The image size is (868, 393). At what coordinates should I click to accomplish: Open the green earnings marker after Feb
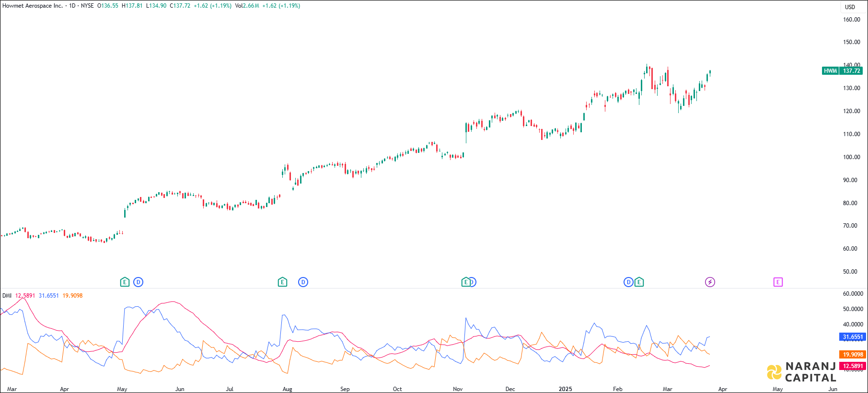(x=639, y=282)
